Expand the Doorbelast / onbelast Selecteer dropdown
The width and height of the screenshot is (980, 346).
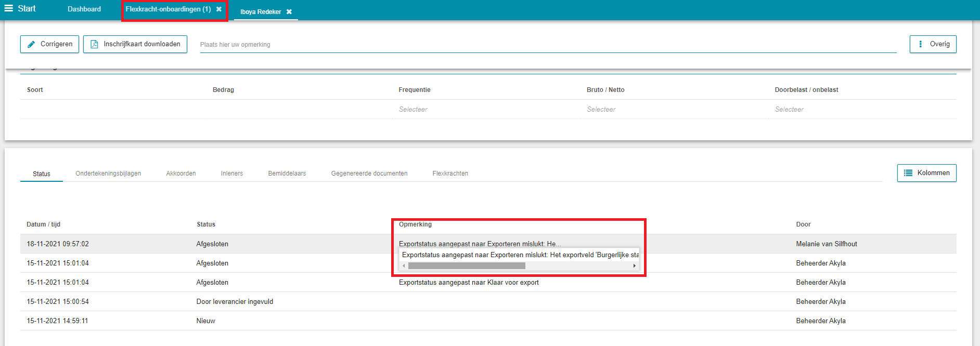tap(789, 110)
